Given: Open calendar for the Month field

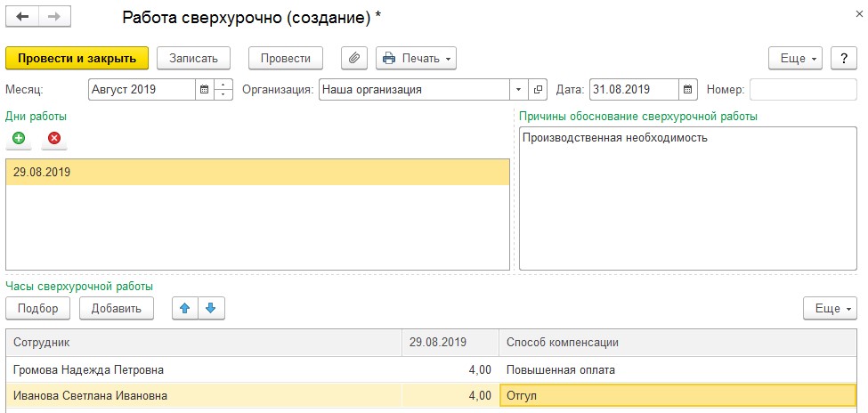Looking at the screenshot, I should coord(205,90).
